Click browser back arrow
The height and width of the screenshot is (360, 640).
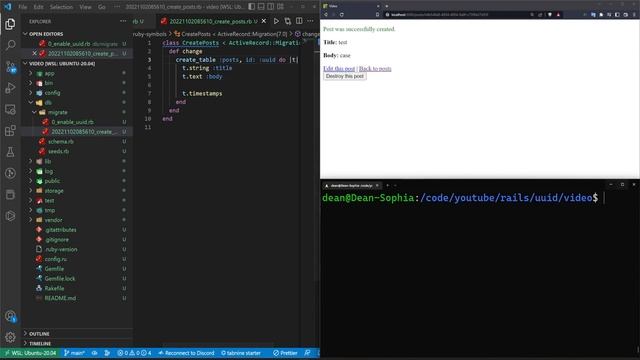(x=326, y=15)
